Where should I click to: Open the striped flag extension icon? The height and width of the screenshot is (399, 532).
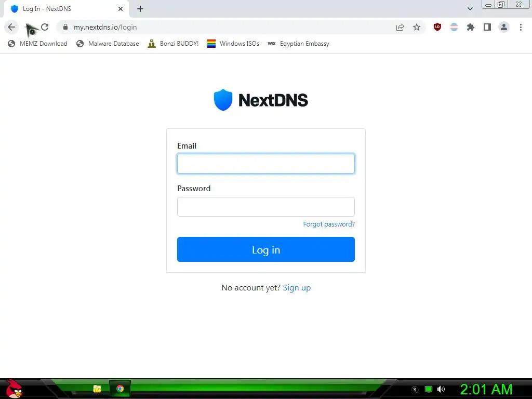coord(454,27)
